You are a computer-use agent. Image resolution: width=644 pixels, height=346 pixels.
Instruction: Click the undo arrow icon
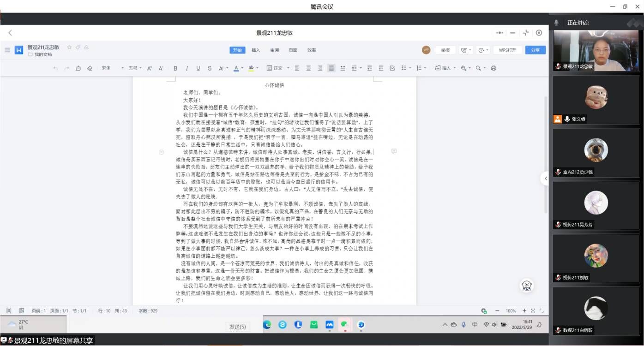[55, 68]
